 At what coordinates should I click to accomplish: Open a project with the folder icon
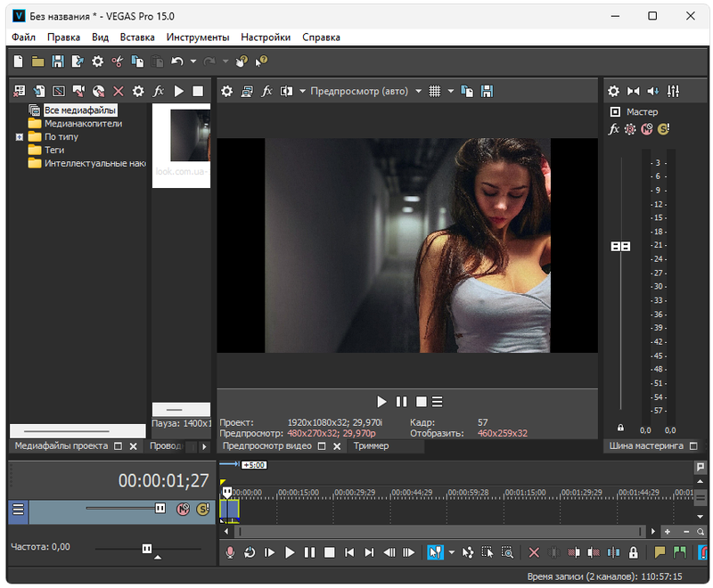coord(37,61)
